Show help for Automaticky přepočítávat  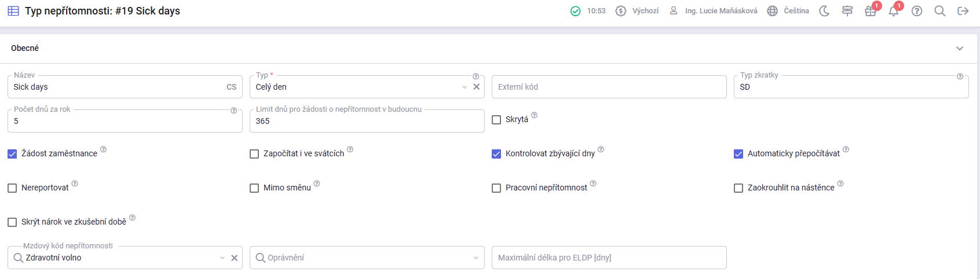click(x=846, y=149)
